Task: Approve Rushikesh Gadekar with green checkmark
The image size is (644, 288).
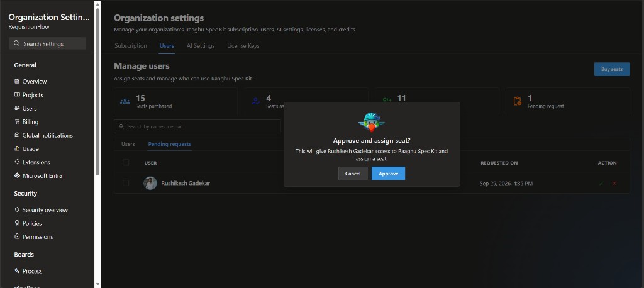Action: click(601, 183)
